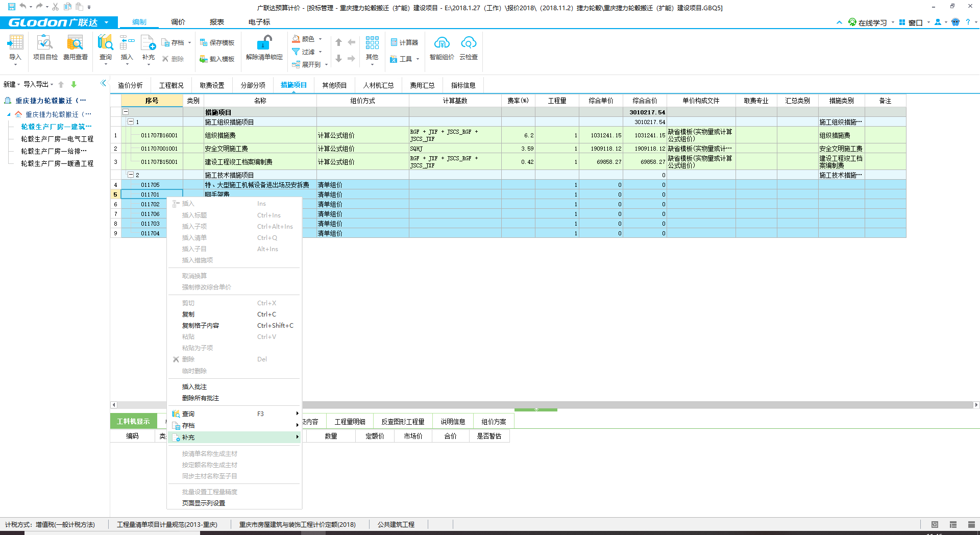Image resolution: width=980 pixels, height=535 pixels.
Task: Click 保存模板 save template
Action: pos(217,42)
